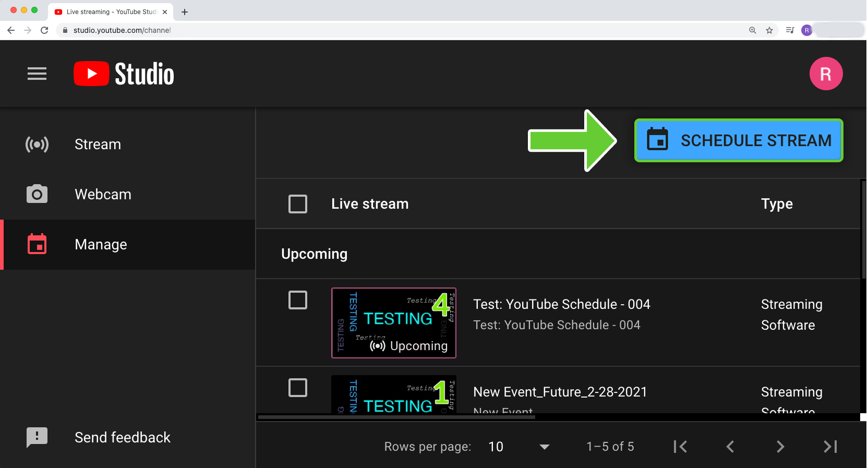This screenshot has height=468, width=868.
Task: Open the Stream menu item
Action: pyautogui.click(x=128, y=144)
